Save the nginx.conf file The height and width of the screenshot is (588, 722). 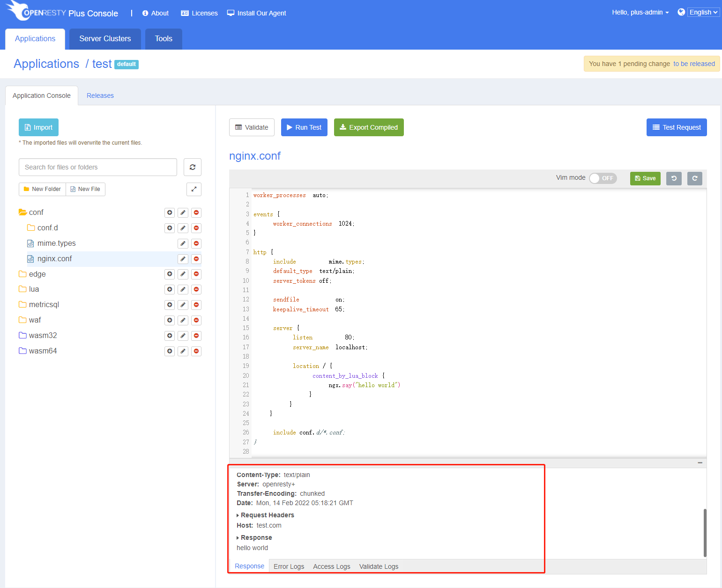(645, 178)
